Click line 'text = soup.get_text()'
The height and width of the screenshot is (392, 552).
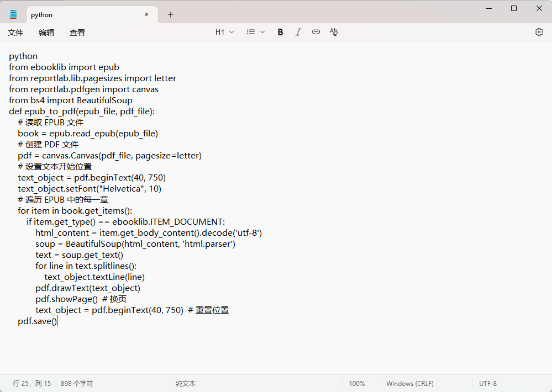(x=79, y=255)
